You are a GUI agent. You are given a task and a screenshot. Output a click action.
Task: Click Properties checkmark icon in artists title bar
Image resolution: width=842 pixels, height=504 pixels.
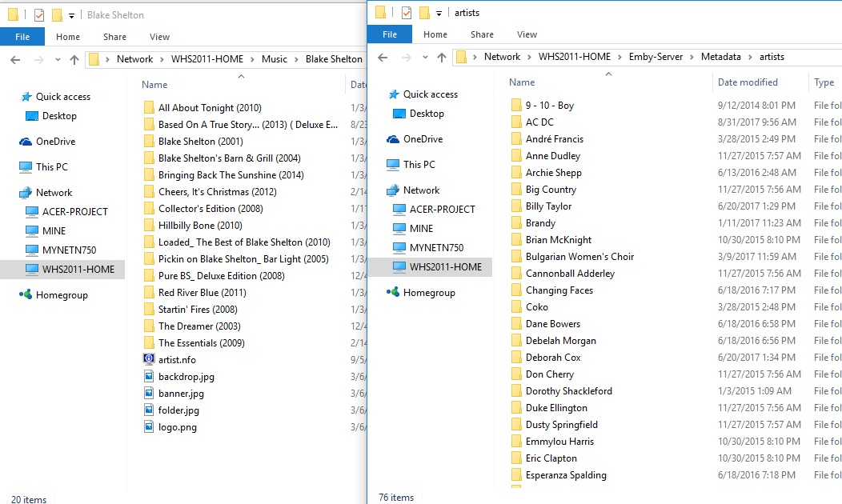pyautogui.click(x=407, y=12)
